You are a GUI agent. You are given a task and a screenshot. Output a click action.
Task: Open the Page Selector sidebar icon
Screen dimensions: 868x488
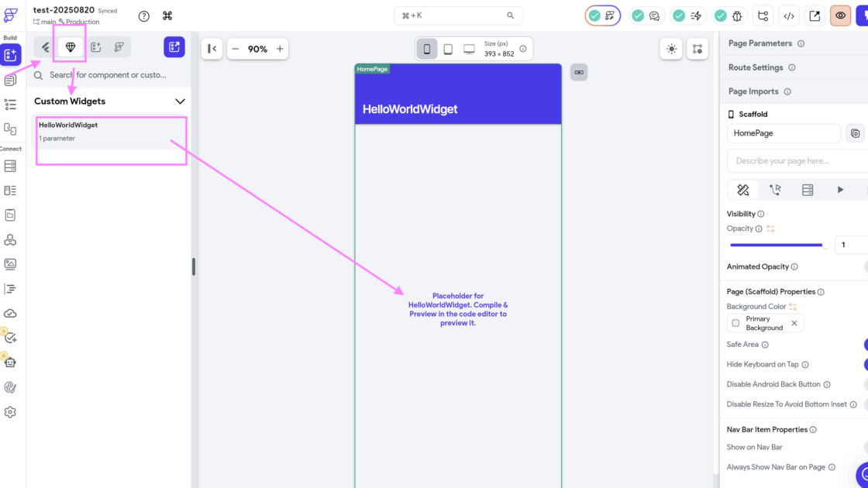[x=10, y=81]
